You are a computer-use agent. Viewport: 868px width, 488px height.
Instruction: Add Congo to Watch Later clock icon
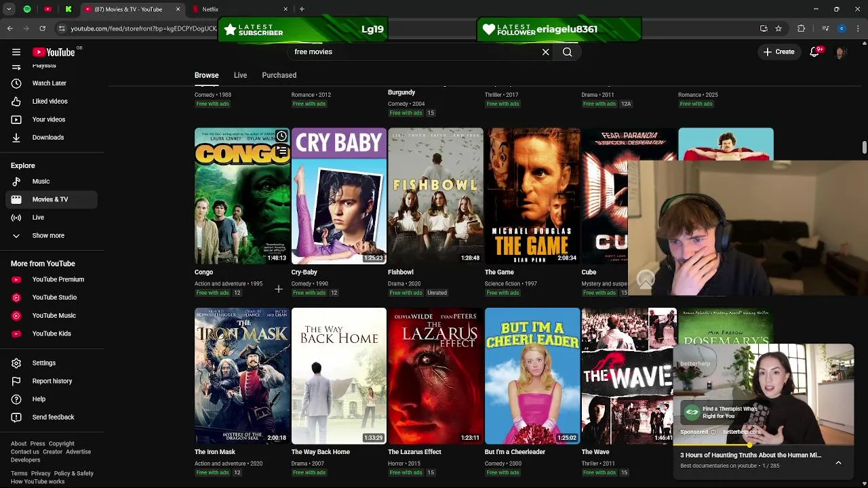click(x=281, y=137)
